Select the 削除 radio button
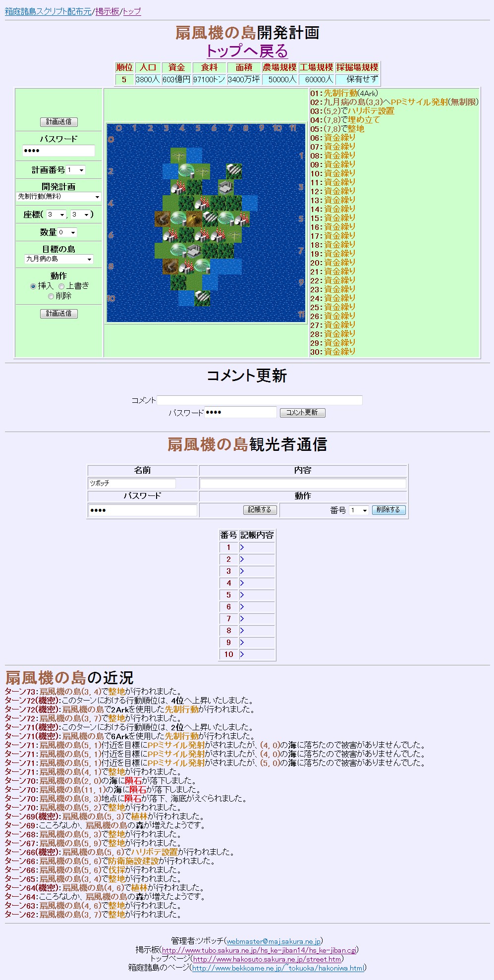The image size is (494, 980). (51, 296)
